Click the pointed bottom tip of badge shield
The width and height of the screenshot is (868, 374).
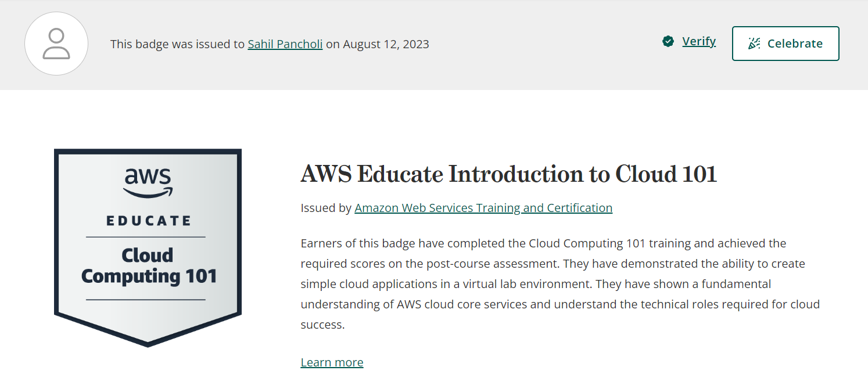[148, 343]
